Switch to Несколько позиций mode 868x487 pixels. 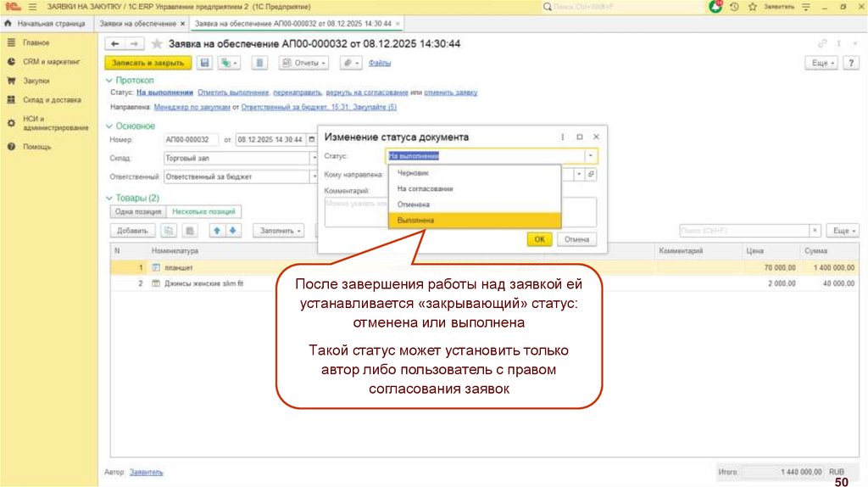pyautogui.click(x=203, y=211)
